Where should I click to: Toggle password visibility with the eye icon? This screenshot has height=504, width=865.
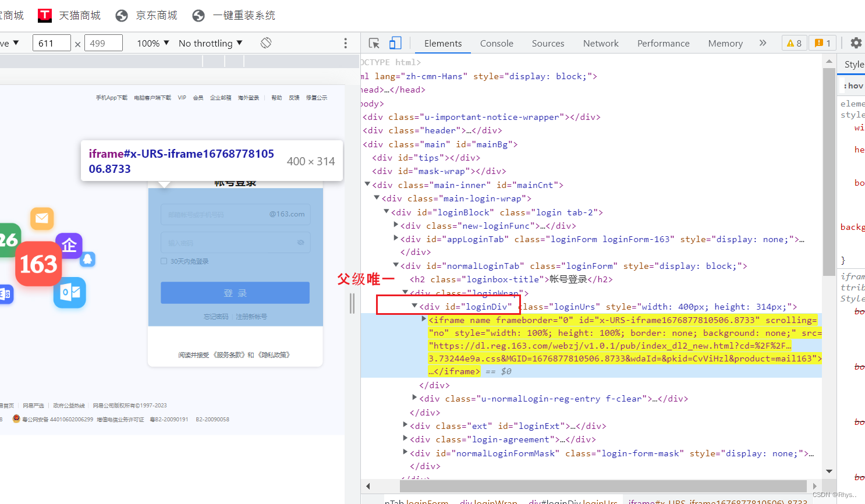pyautogui.click(x=301, y=243)
